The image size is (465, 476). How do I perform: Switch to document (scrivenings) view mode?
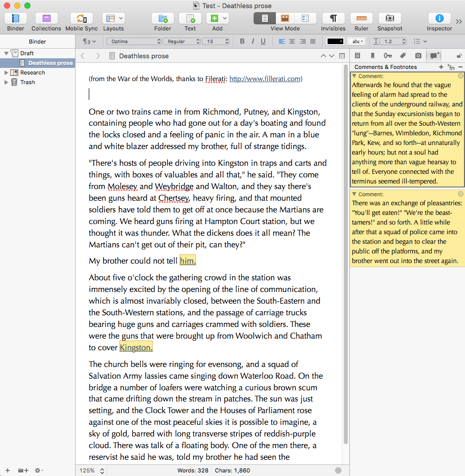coord(265,19)
